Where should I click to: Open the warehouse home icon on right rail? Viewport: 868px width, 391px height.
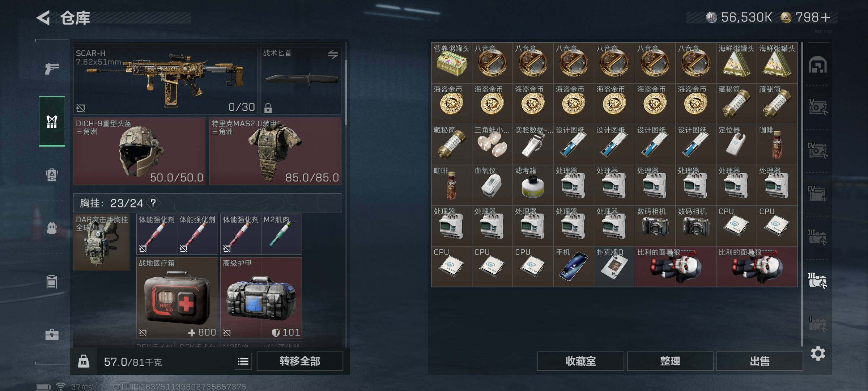pos(818,65)
